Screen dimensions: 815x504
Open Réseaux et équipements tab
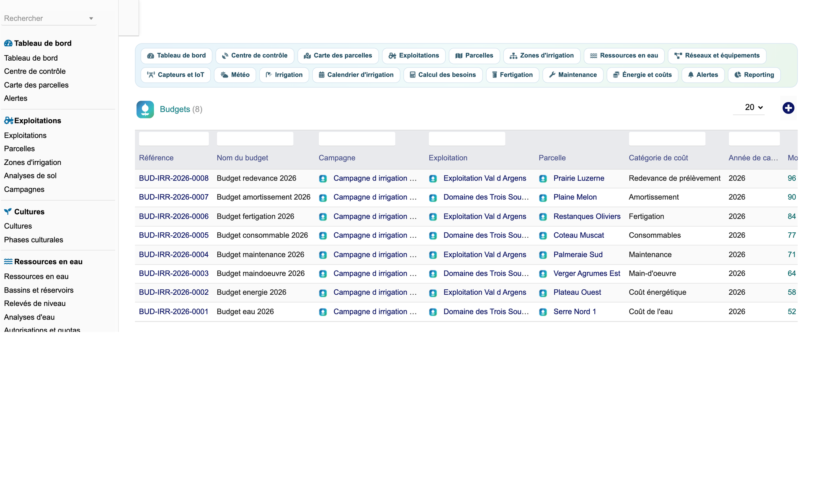pos(717,56)
